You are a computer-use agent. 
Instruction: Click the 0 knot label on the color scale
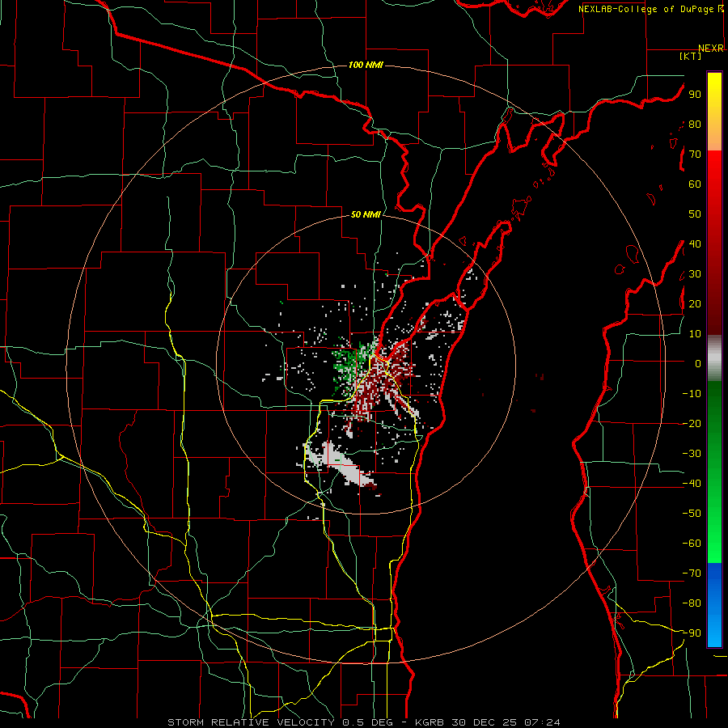click(698, 363)
